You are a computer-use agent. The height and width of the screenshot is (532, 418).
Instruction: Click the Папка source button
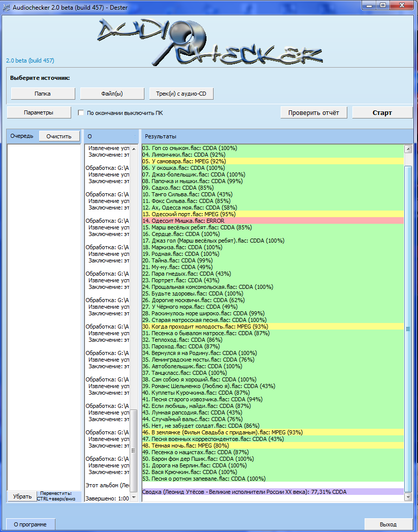pyautogui.click(x=43, y=94)
